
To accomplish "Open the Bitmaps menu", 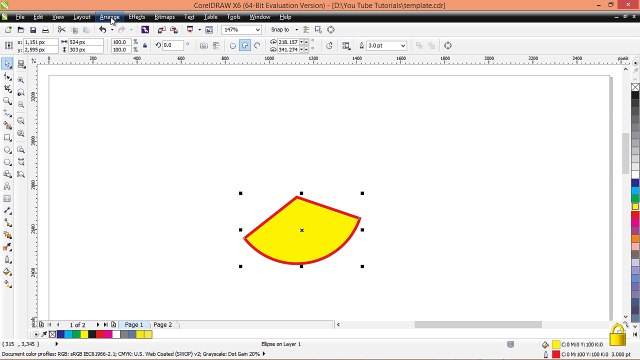I will tap(164, 17).
